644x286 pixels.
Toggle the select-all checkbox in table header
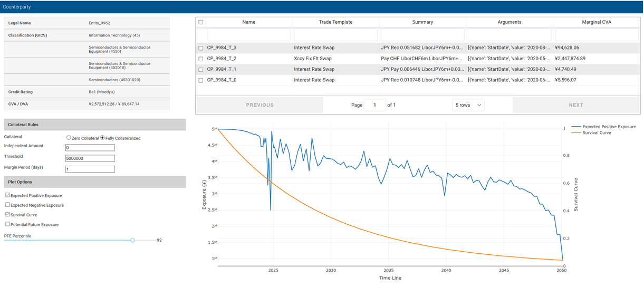pyautogui.click(x=201, y=22)
